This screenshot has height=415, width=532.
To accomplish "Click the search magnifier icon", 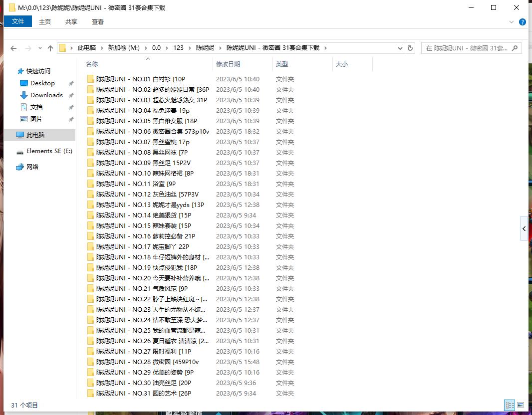I will [515, 48].
